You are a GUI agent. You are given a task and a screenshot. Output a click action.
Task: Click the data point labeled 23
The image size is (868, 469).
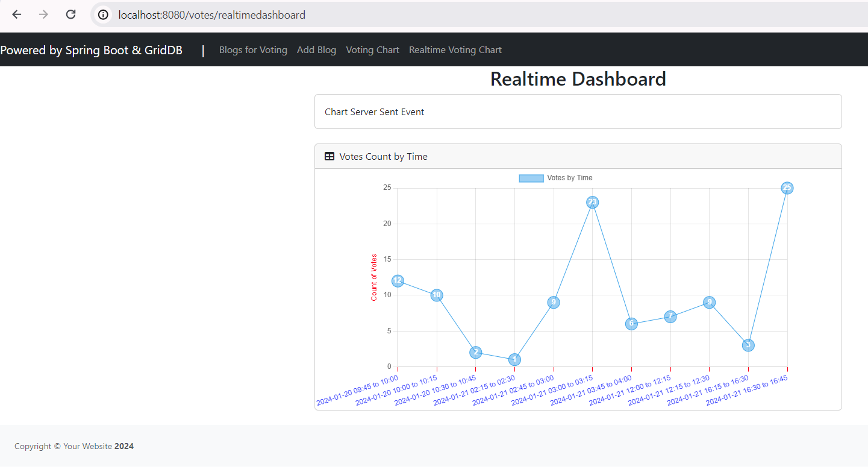coord(592,202)
